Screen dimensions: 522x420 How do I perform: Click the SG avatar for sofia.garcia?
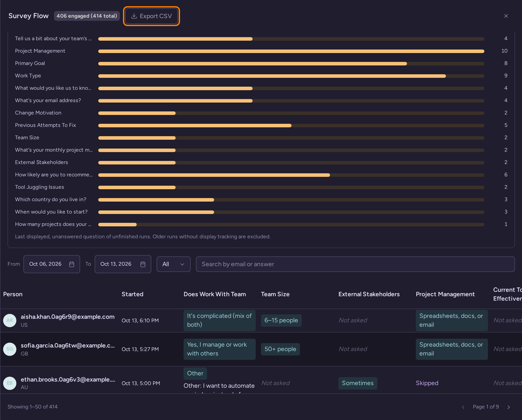(10, 349)
